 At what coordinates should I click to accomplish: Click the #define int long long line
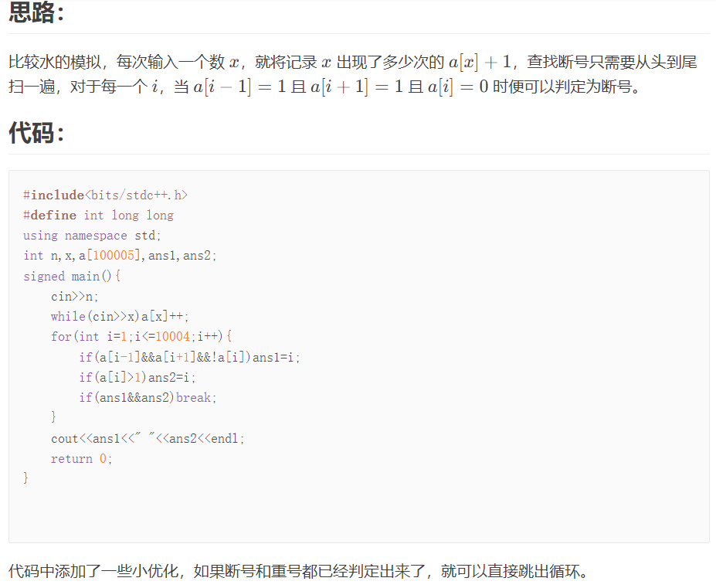pyautogui.click(x=99, y=216)
